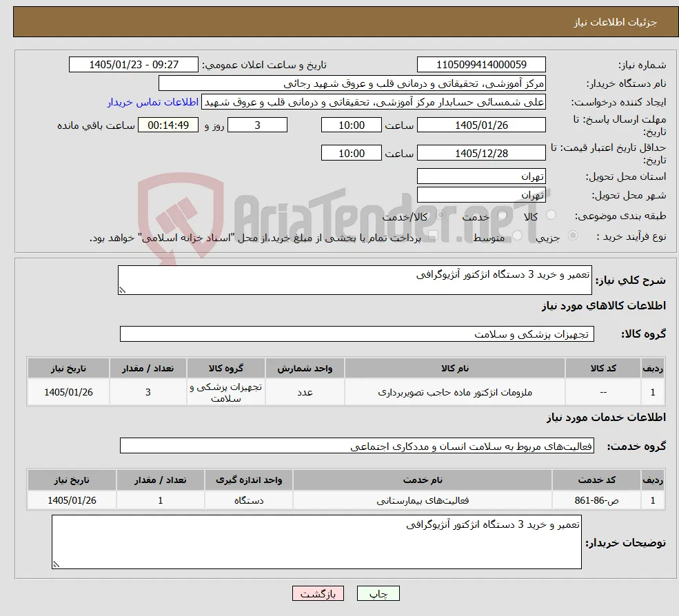Click the announcement date field 1405/01/23 - 09:27
Viewport: 679px width, 616px height.
point(133,65)
